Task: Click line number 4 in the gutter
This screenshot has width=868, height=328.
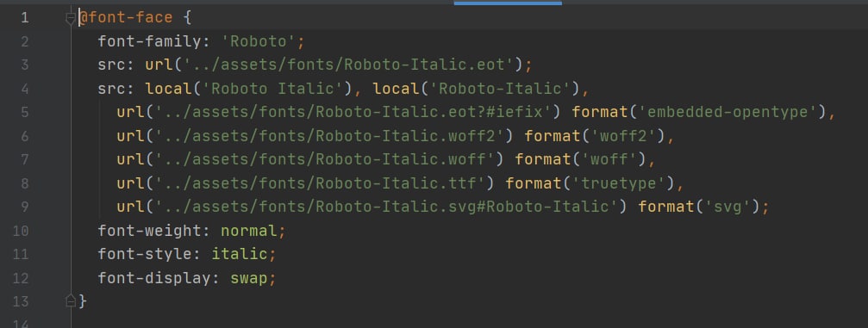Action: click(x=25, y=89)
